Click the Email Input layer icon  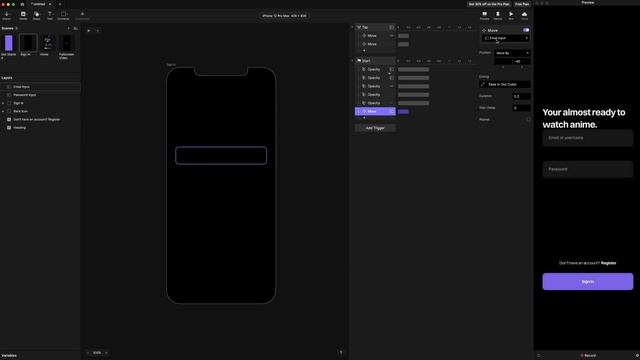(9, 87)
